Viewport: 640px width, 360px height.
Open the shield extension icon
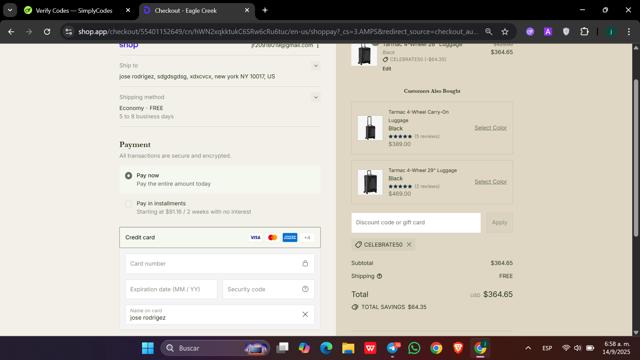(566, 31)
